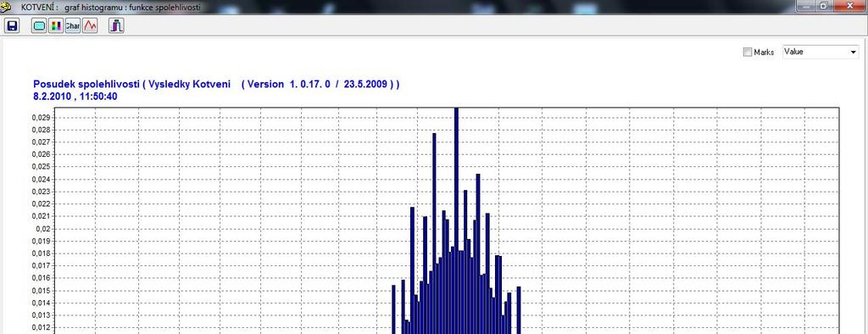Close the graf histogramu window
868x334 pixels.
click(849, 6)
